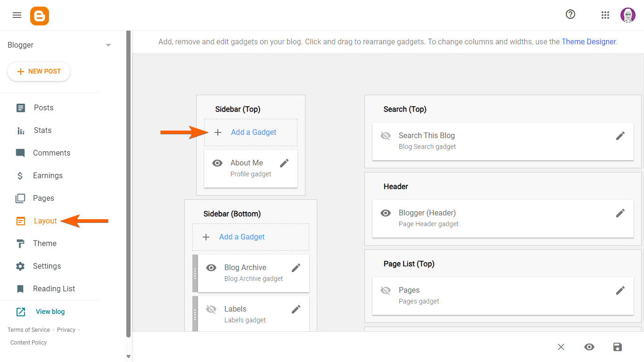Show the hidden Labels gadget

[211, 309]
